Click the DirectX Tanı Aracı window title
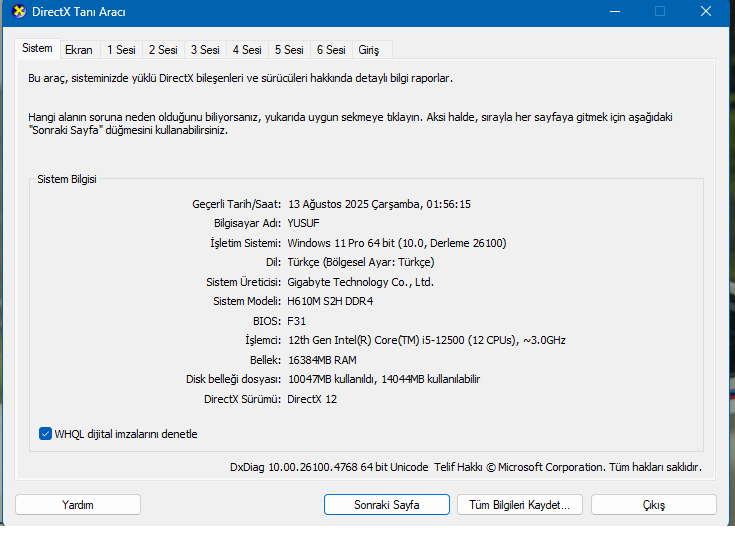Screen dimensions: 735x550 point(79,12)
